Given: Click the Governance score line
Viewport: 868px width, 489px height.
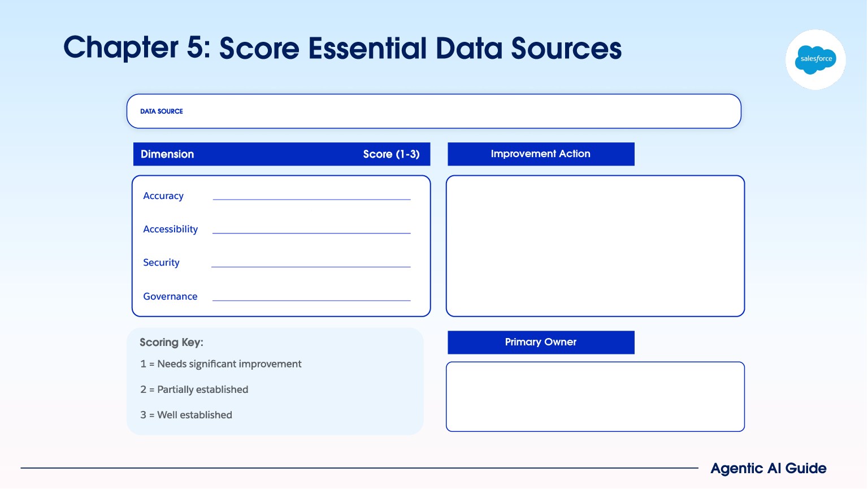Looking at the screenshot, I should (311, 300).
